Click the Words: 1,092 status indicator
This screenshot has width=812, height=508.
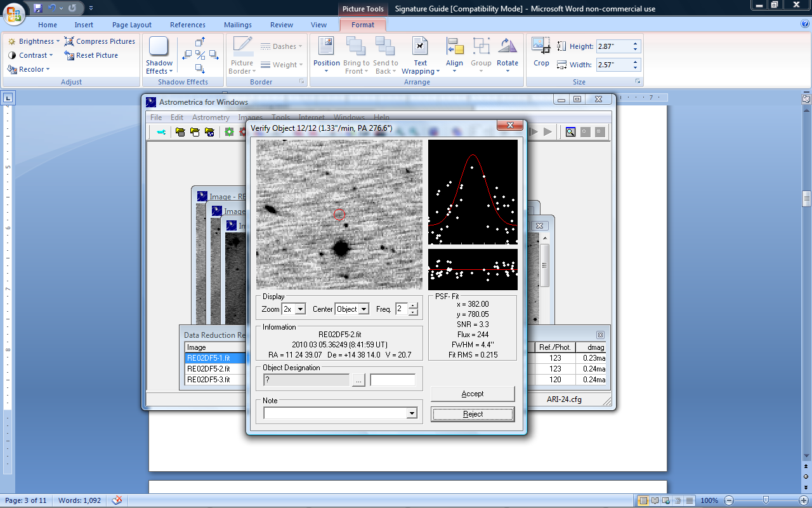79,500
